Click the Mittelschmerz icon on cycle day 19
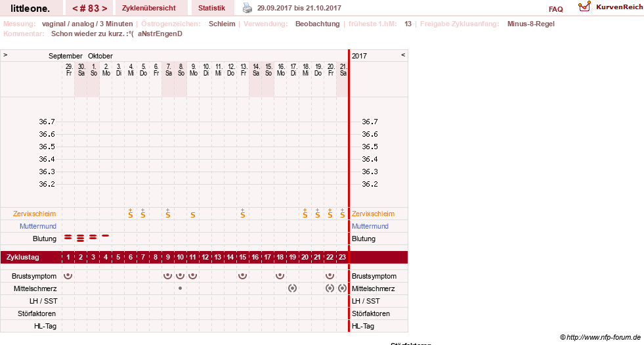The image size is (644, 345). pos(292,288)
